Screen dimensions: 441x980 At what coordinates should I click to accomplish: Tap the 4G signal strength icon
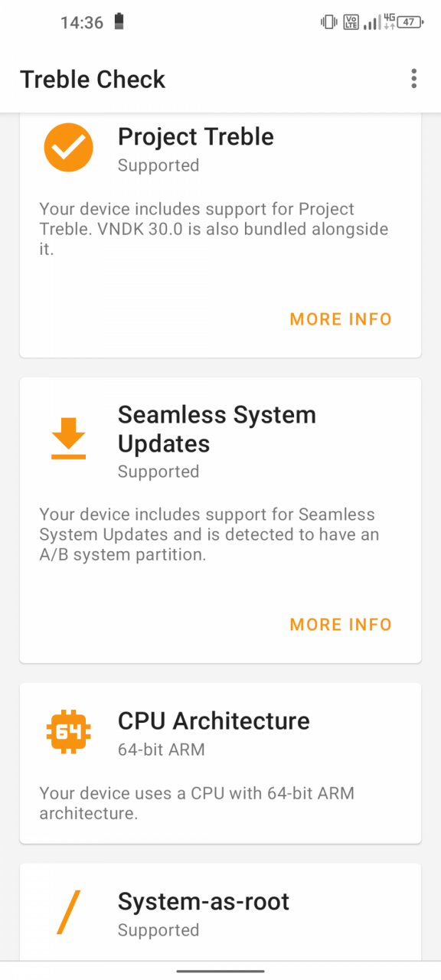[380, 22]
